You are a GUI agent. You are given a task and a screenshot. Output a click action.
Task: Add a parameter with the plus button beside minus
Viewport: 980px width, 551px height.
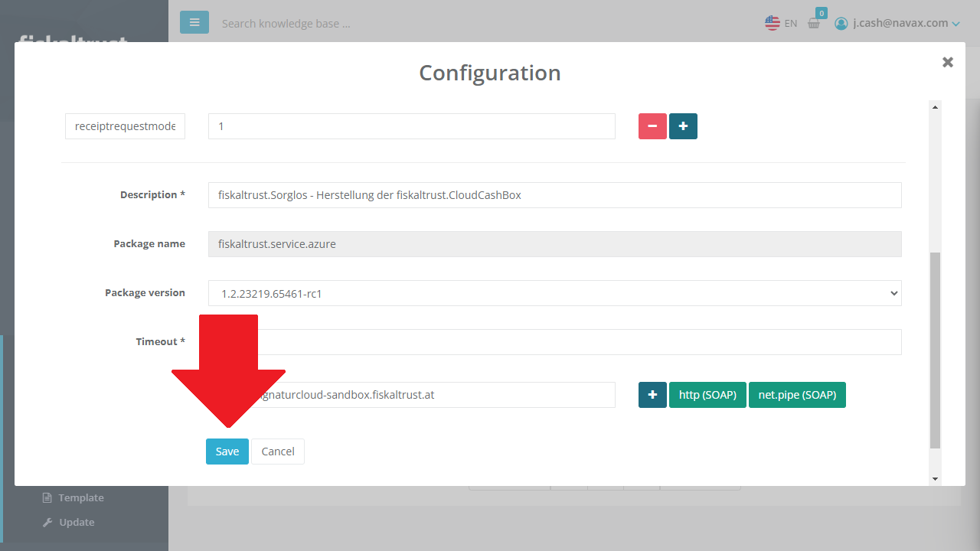(x=683, y=126)
